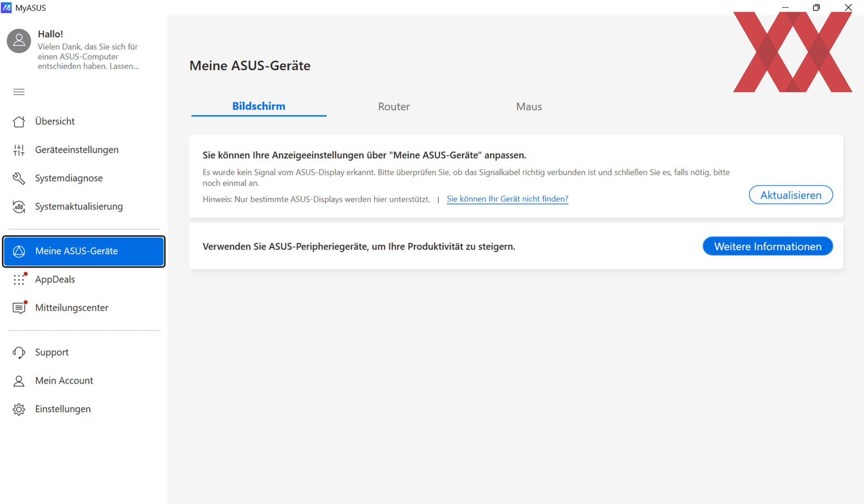864x504 pixels.
Task: Open Geräteeinstellungen via sliders icon
Action: point(19,150)
